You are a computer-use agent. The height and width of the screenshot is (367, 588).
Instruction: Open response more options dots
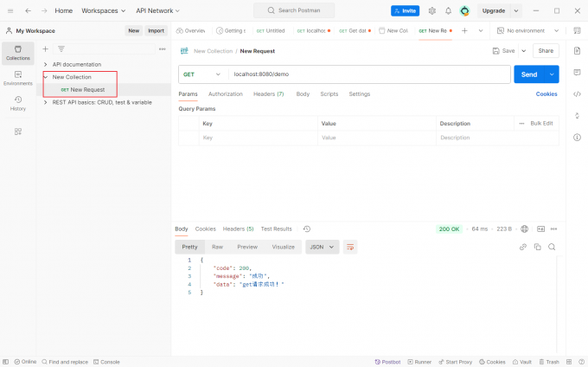pos(554,229)
